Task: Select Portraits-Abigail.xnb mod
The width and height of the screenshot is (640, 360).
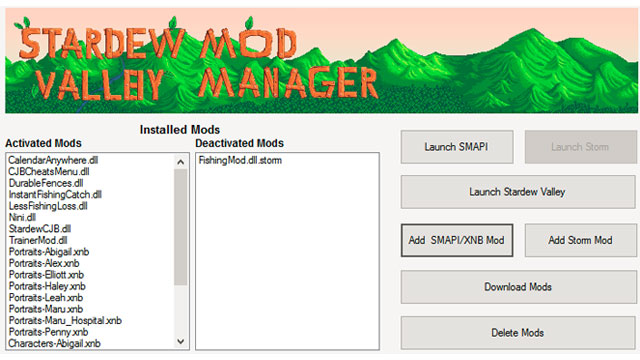Action: pos(49,251)
